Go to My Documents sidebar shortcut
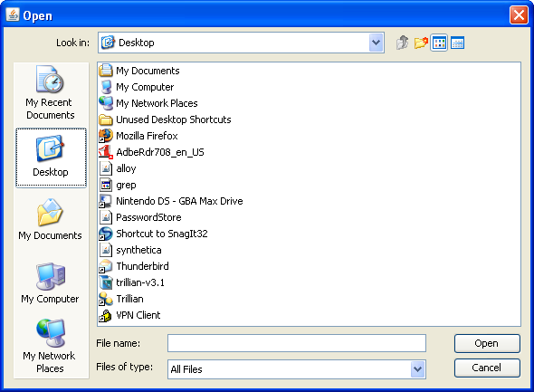 pos(51,220)
